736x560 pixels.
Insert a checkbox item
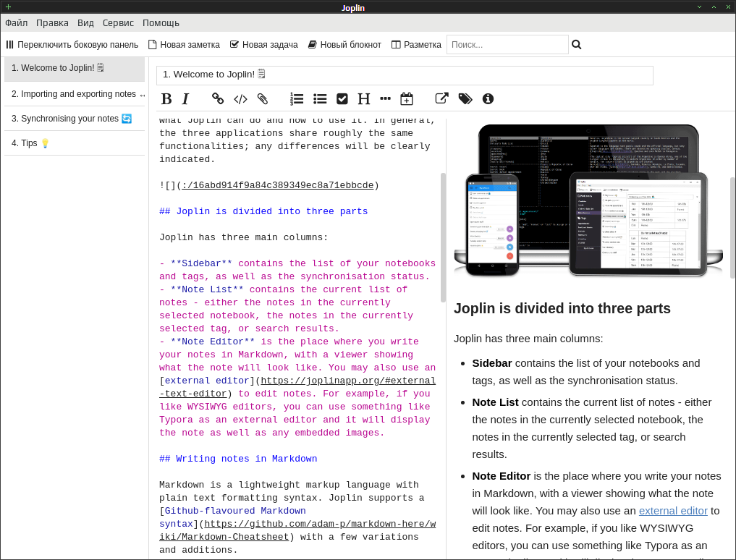(x=342, y=98)
